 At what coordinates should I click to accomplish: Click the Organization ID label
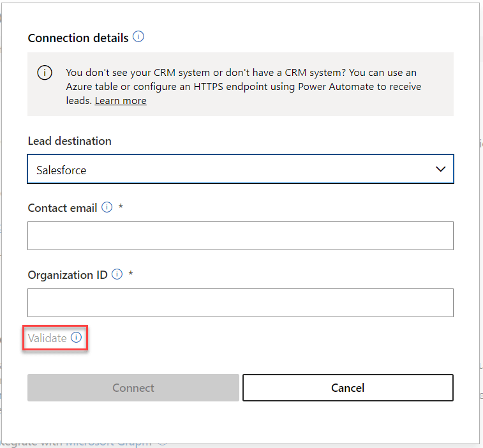click(x=68, y=275)
